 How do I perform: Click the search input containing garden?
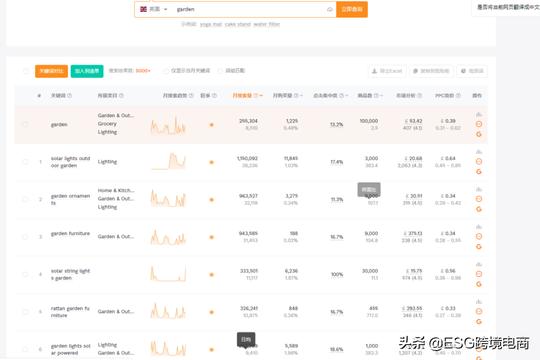pyautogui.click(x=250, y=9)
